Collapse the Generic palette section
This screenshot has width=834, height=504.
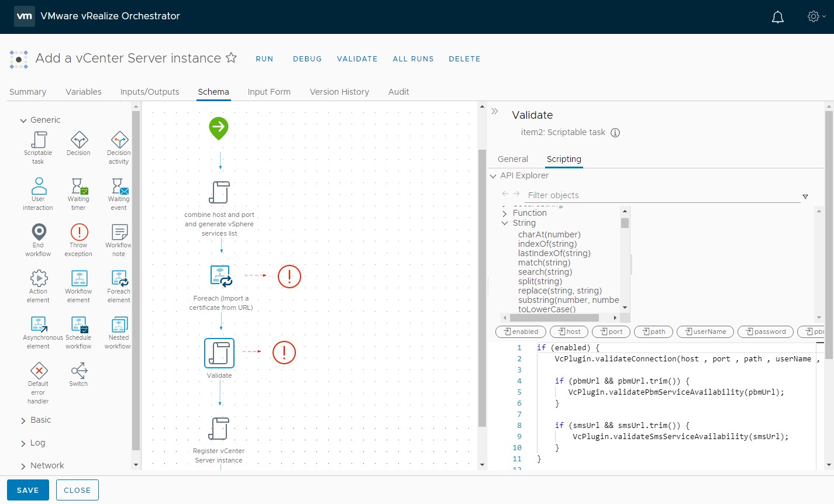(x=23, y=120)
